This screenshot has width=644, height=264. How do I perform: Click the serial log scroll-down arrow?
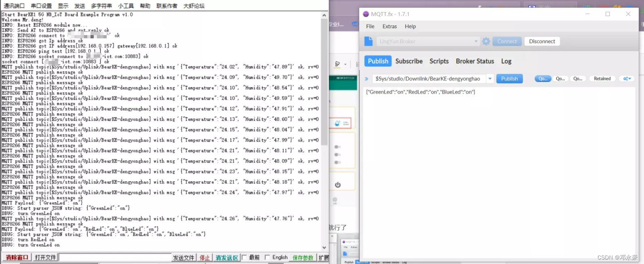coord(324,247)
